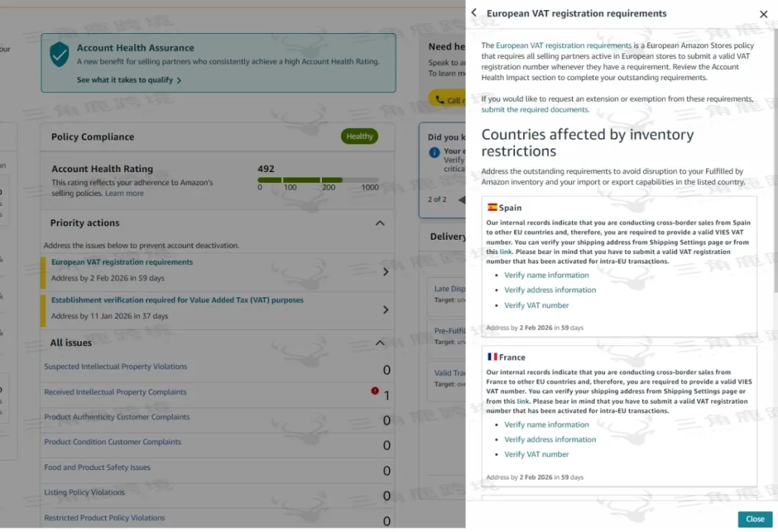
Task: Open Received Intellectual Property Complaints
Action: click(115, 392)
